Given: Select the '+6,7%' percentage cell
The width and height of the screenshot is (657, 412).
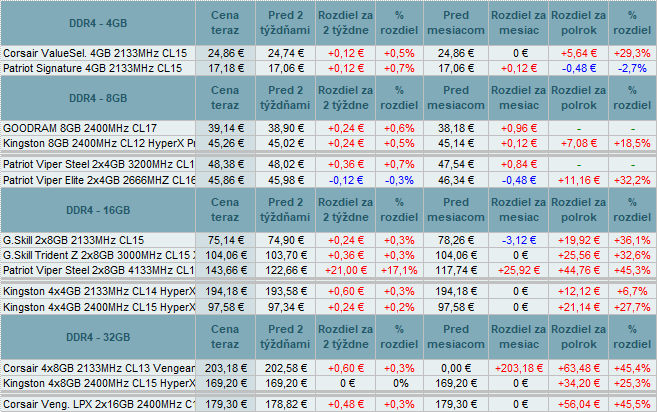Looking at the screenshot, I should coord(632,291).
